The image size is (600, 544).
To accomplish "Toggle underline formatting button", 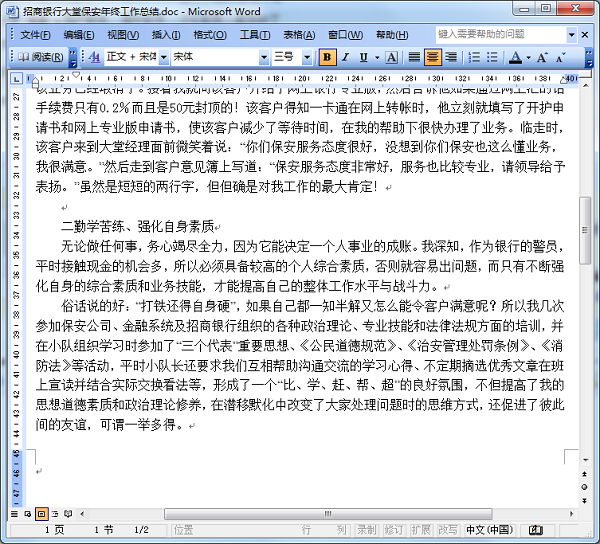I will tap(364, 57).
